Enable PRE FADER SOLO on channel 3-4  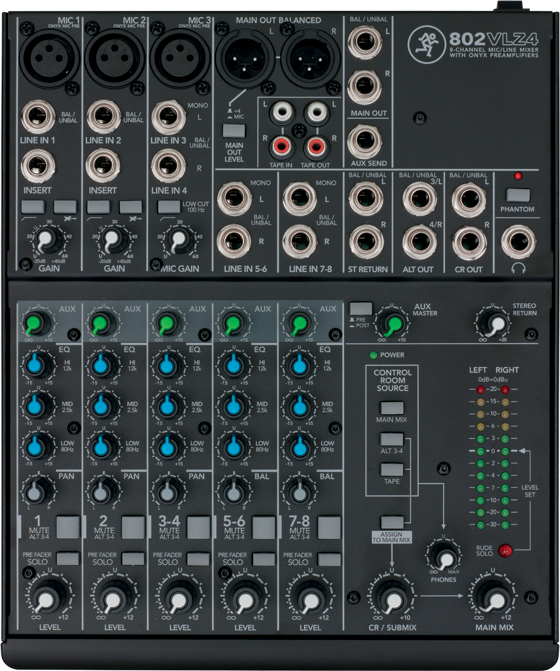click(x=199, y=558)
